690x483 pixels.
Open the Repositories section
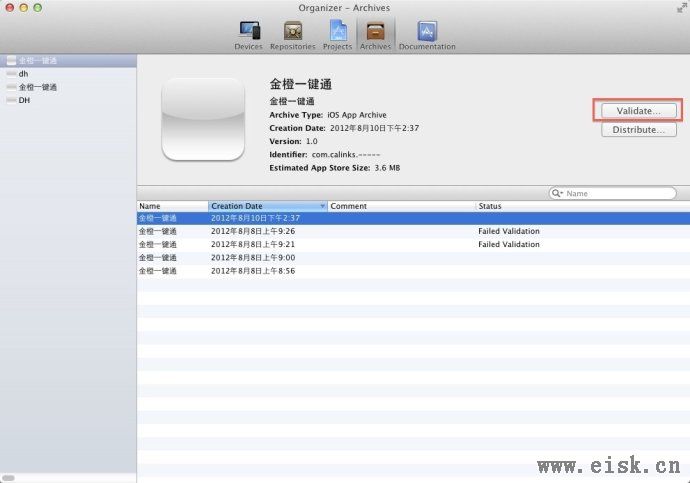(x=293, y=35)
